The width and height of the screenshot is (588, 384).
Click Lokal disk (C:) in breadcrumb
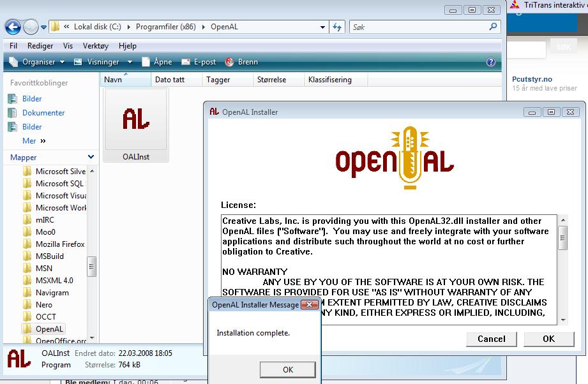point(98,27)
